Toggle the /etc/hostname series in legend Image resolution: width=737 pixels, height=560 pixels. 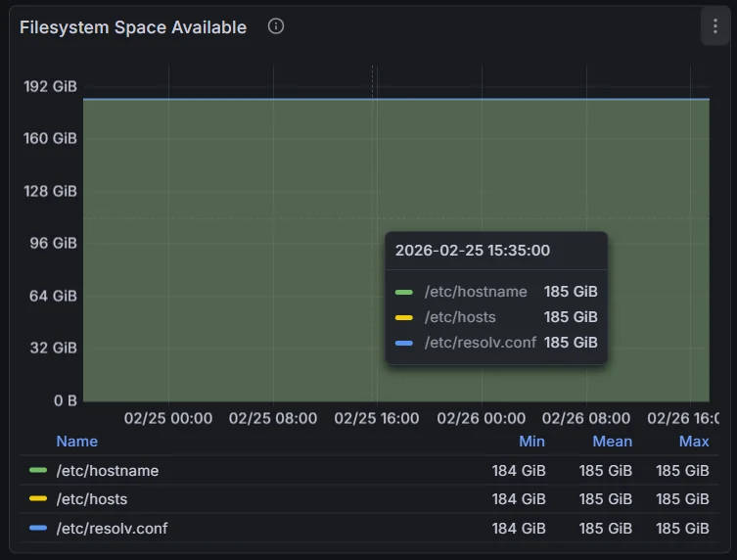108,471
